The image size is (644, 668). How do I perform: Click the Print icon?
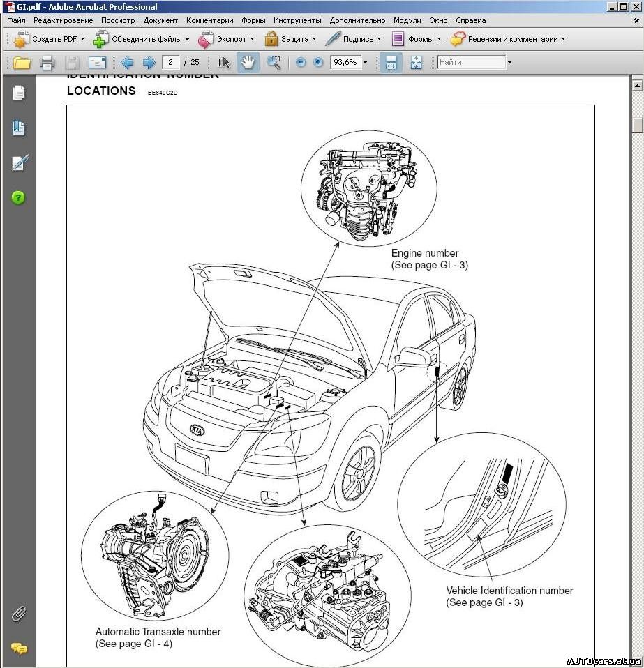[47, 63]
